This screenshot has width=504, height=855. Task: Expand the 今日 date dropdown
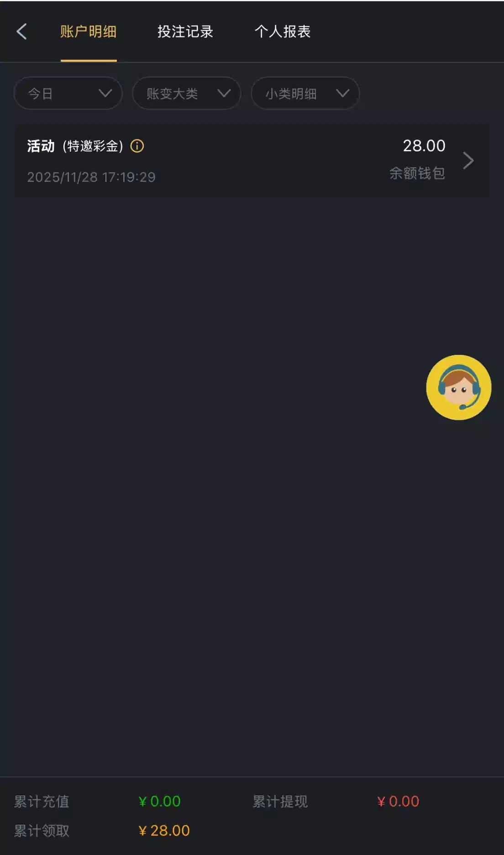68,93
